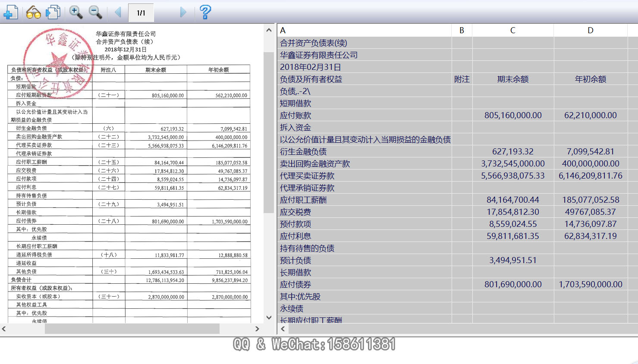The width and height of the screenshot is (638, 364).
Task: Select the cell '持有待售的负债'
Action: [x=365, y=248]
